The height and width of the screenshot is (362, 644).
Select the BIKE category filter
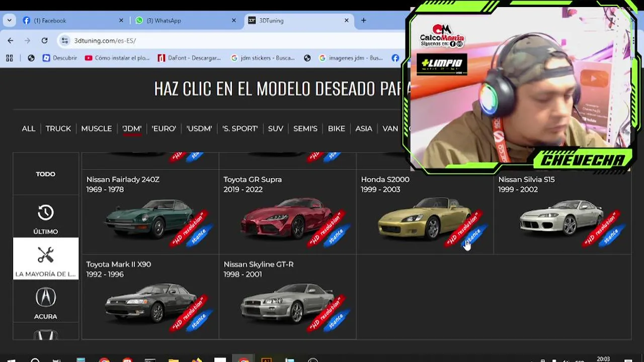point(337,129)
